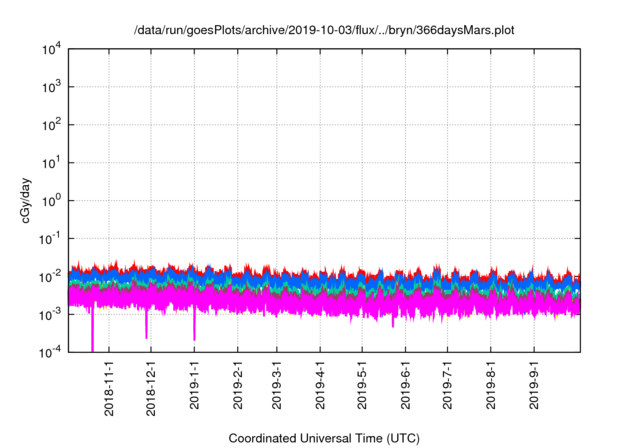The height and width of the screenshot is (448, 640).
Task: Click the 2019-1-1 date tick label
Action: tap(195, 386)
